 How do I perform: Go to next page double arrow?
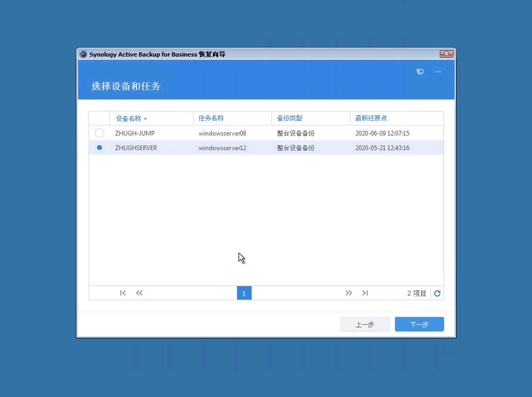(349, 293)
